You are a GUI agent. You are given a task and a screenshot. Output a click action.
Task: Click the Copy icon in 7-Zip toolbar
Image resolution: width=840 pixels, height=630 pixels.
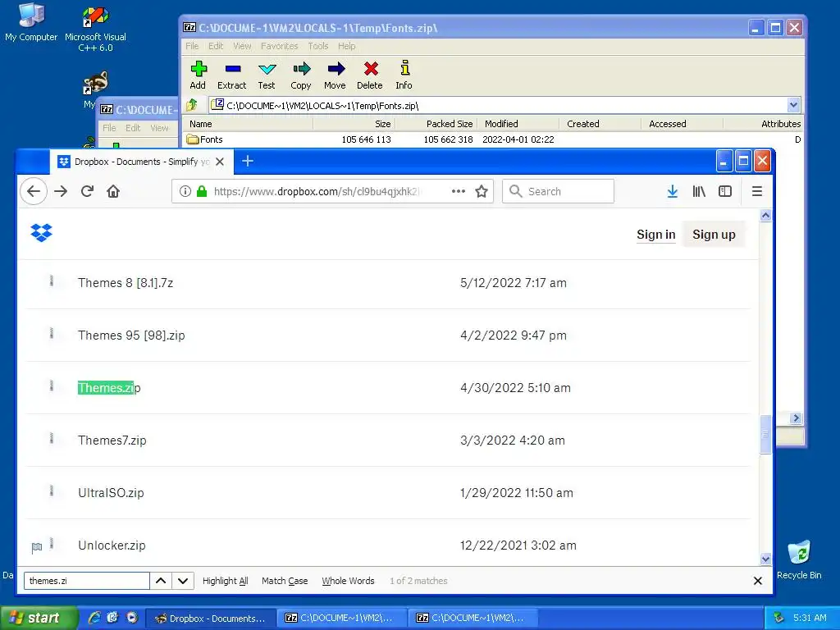pos(300,75)
